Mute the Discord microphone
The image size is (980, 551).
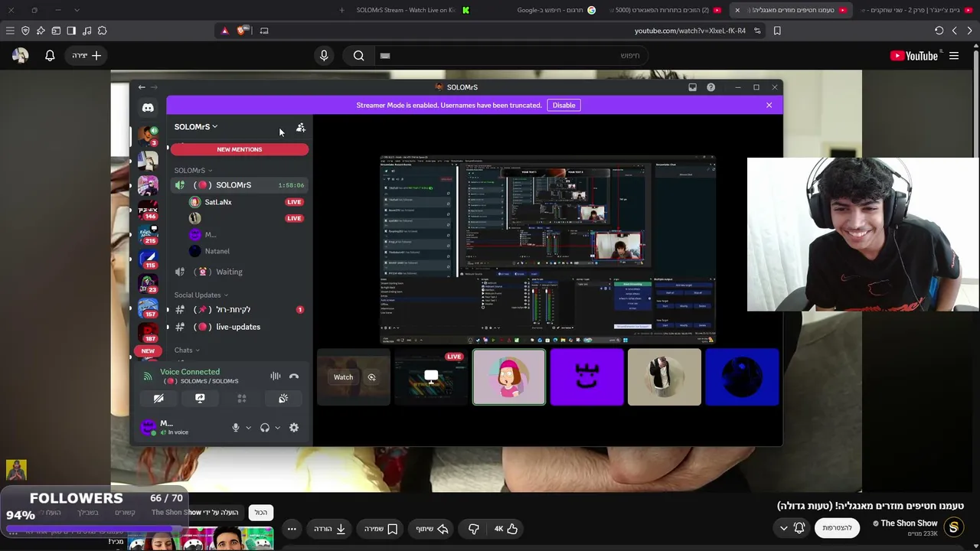tap(236, 428)
